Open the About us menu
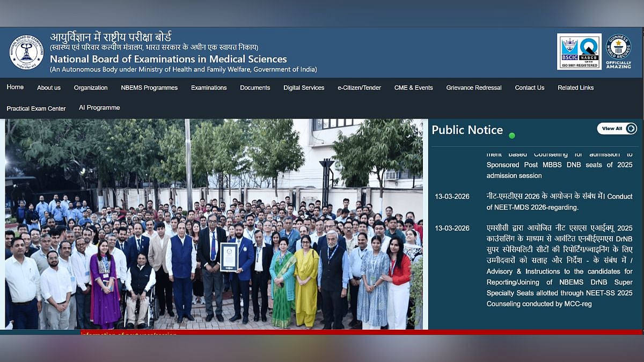Image resolution: width=644 pixels, height=362 pixels. (49, 87)
